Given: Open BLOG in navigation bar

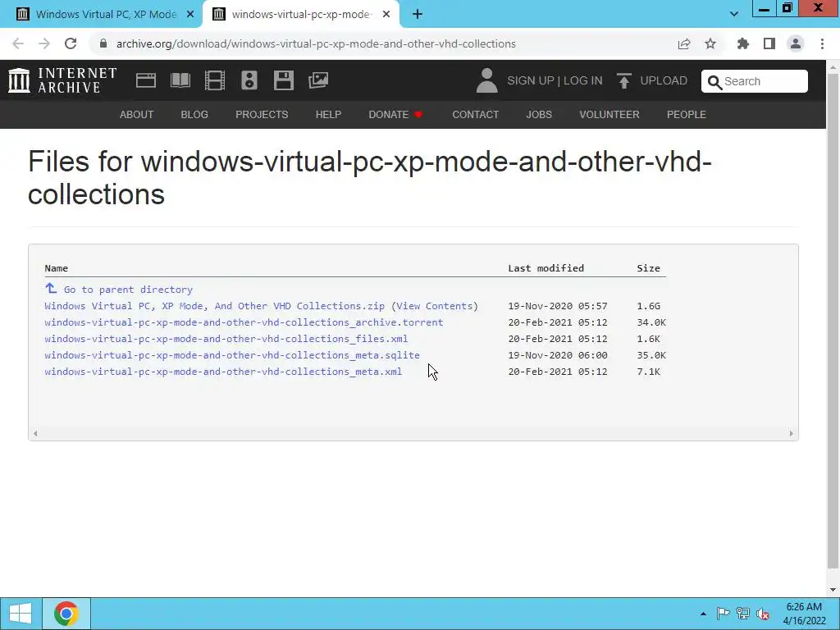Looking at the screenshot, I should (x=194, y=115).
